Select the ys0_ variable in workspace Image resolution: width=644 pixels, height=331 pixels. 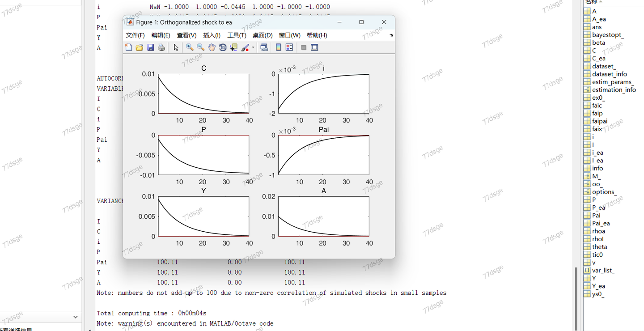tap(598, 294)
